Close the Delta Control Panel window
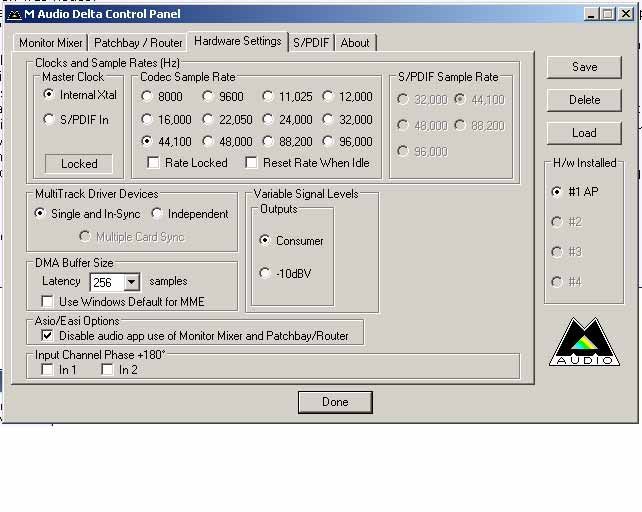642x512 pixels. pyautogui.click(x=626, y=14)
